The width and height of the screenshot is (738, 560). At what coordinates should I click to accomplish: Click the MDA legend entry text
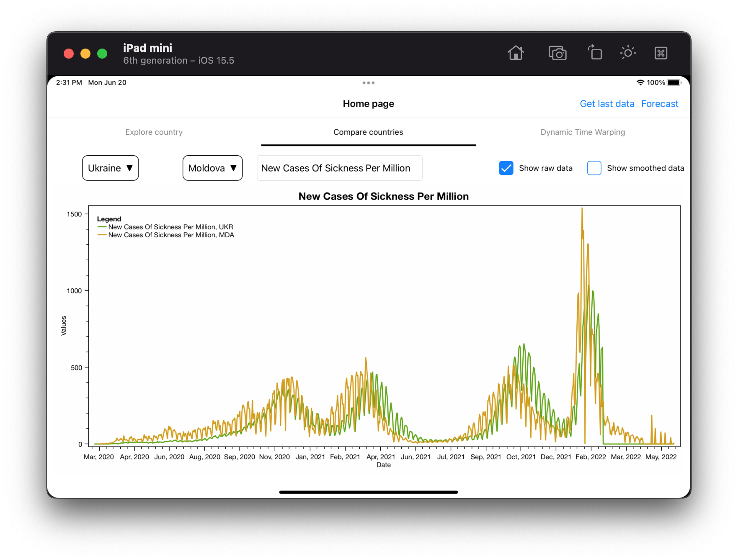171,235
